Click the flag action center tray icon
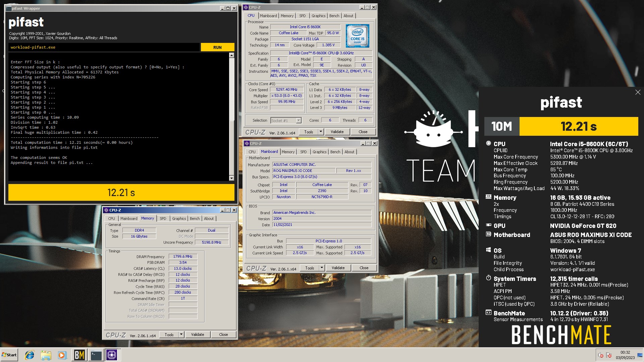This screenshot has width=644, height=362. pyautogui.click(x=609, y=355)
